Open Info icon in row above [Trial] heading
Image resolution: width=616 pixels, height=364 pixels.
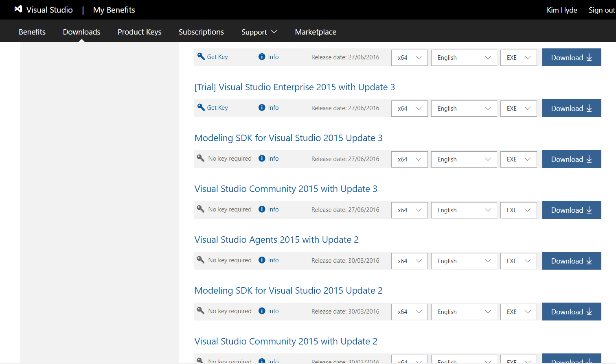pyautogui.click(x=262, y=57)
